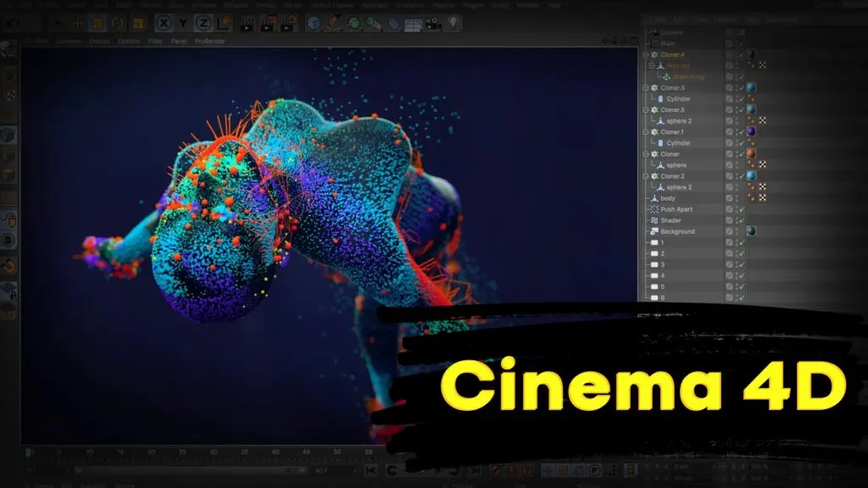Open the viewport Panel menu
Image resolution: width=868 pixels, height=488 pixels.
coord(178,41)
